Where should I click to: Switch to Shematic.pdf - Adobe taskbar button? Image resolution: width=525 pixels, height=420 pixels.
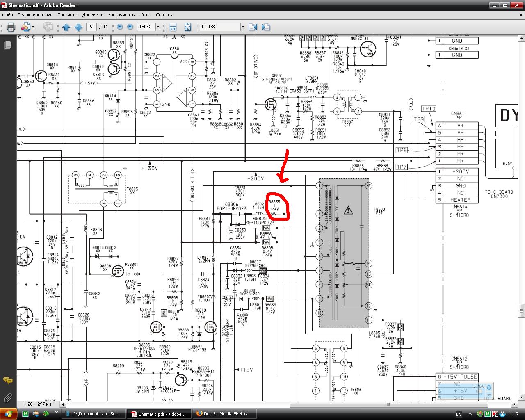point(159,414)
